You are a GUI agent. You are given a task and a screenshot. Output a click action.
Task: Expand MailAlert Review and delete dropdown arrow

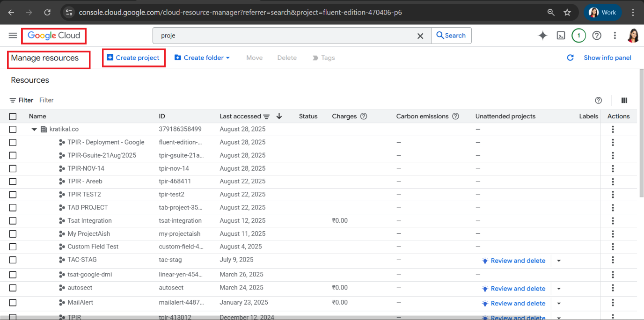click(558, 304)
